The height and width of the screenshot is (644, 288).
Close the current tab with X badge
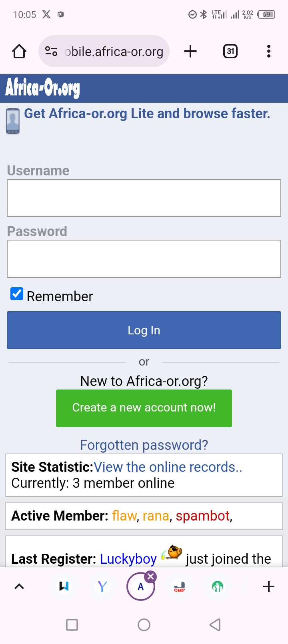(151, 576)
